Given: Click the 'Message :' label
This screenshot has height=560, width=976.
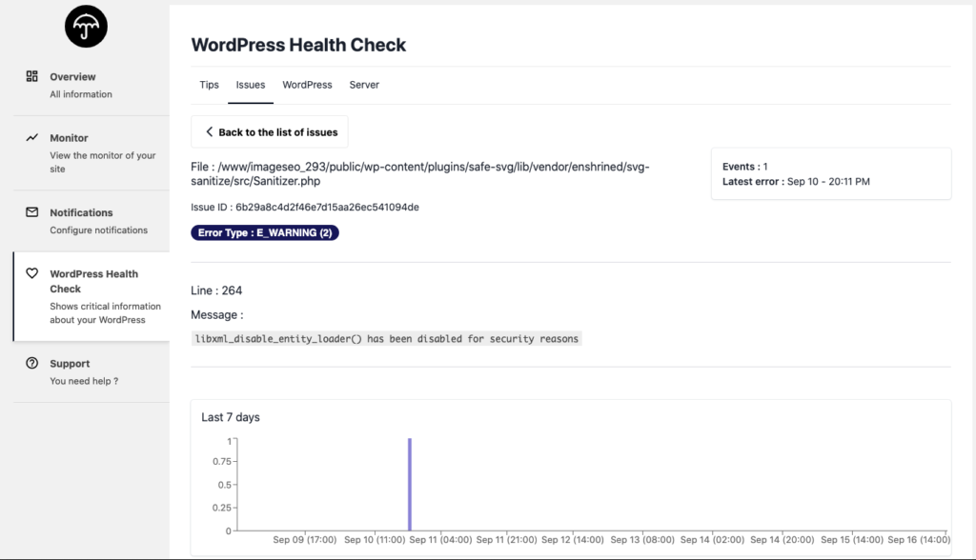Looking at the screenshot, I should pyautogui.click(x=216, y=315).
